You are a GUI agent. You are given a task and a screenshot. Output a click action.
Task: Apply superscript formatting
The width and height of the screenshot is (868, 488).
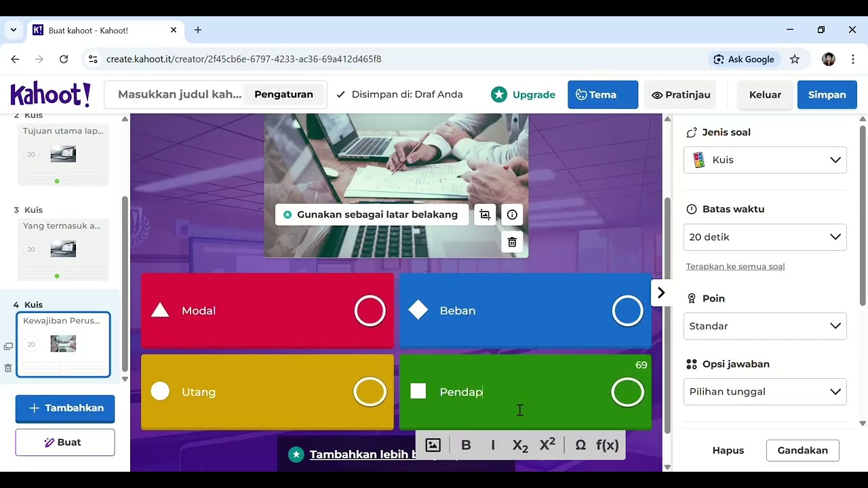pos(547,445)
